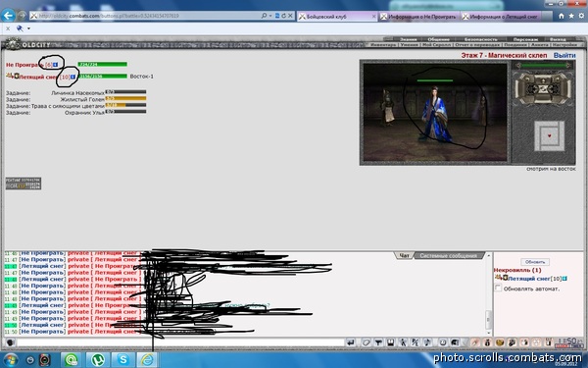This screenshot has height=368, width=588.
Task: Click the Выход menu item
Action: tap(558, 39)
